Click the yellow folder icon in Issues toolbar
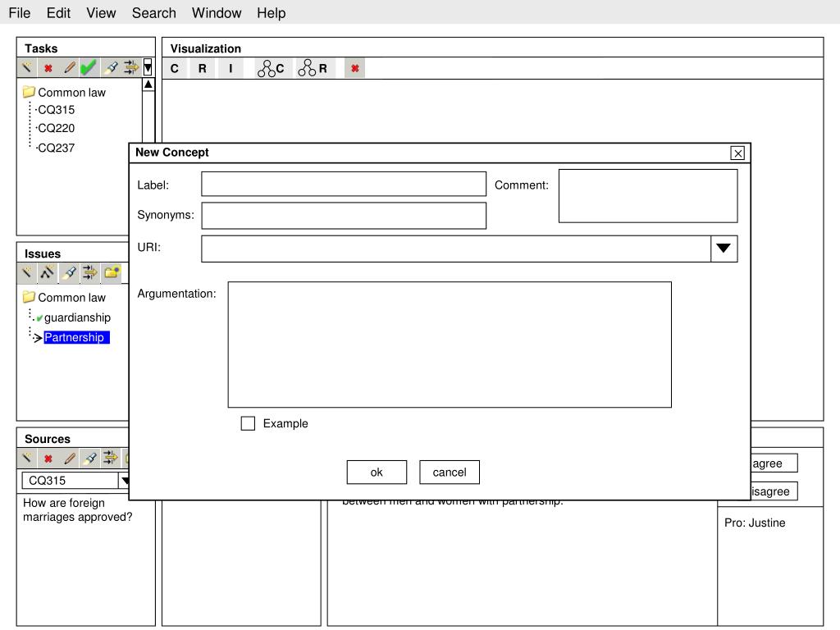840x630 pixels. coord(112,272)
